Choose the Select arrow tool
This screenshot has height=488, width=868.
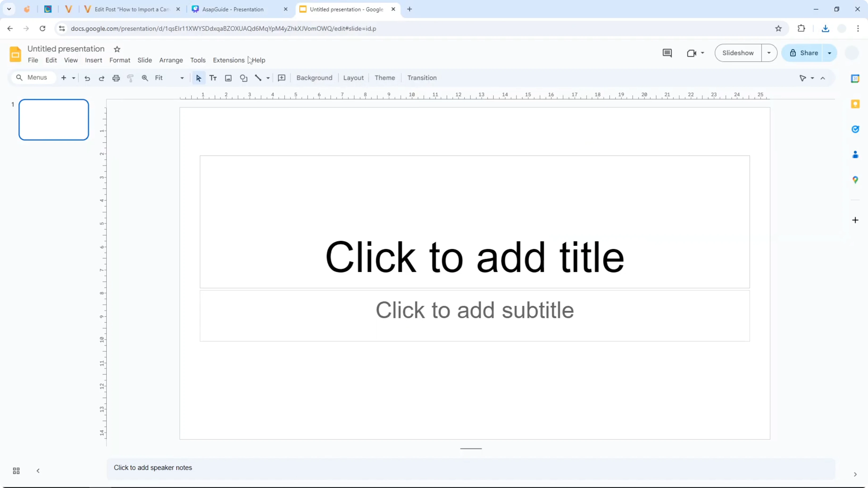pos(198,78)
